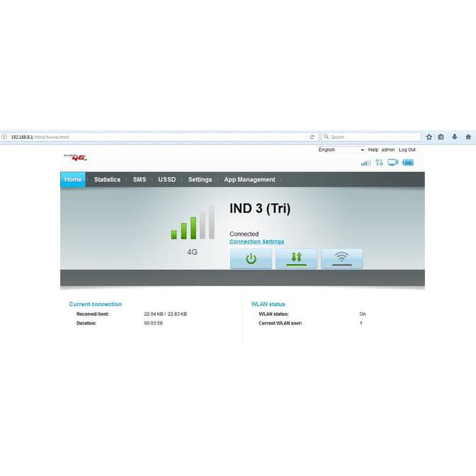
Task: Click the duration value 00:03:59
Action: point(153,323)
